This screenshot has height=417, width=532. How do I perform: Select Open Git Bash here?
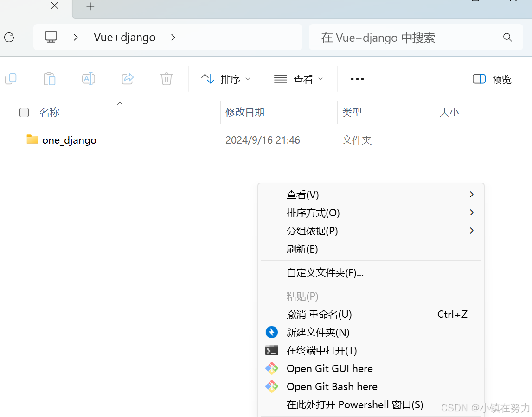pos(371,386)
